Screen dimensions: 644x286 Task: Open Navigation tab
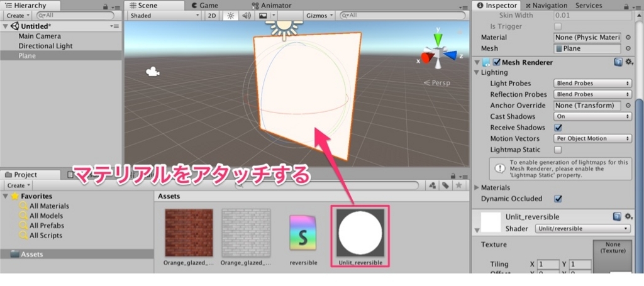(x=547, y=5)
